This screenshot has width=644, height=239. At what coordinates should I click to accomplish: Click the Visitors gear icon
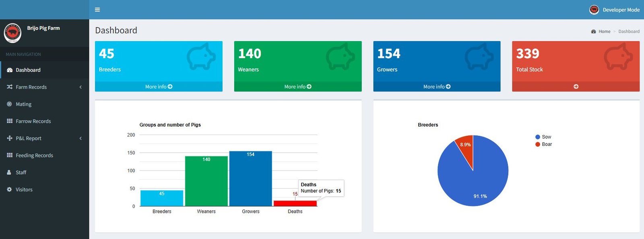pyautogui.click(x=10, y=189)
